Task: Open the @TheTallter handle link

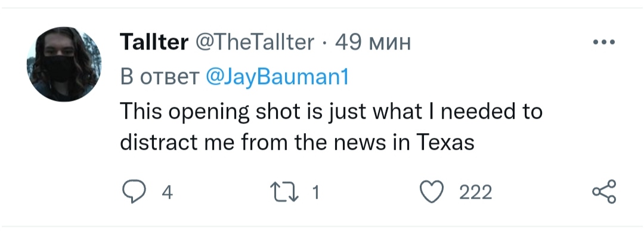Action: coord(255,42)
